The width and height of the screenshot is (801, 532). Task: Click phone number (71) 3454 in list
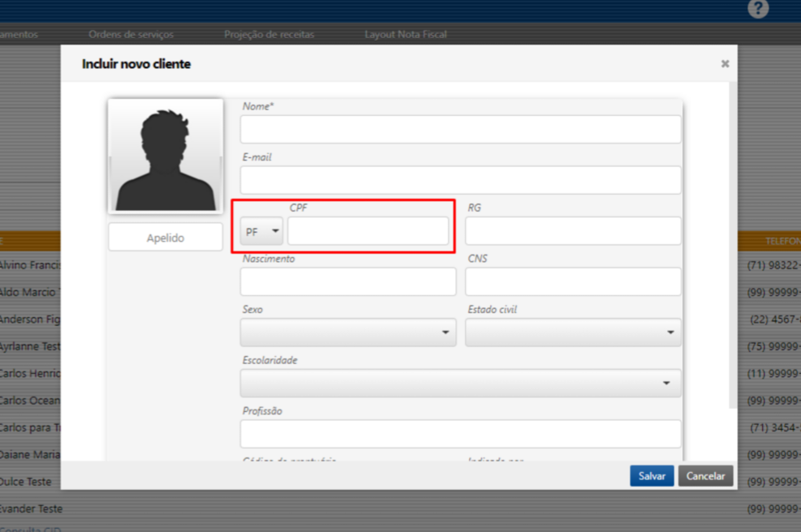[x=774, y=427]
